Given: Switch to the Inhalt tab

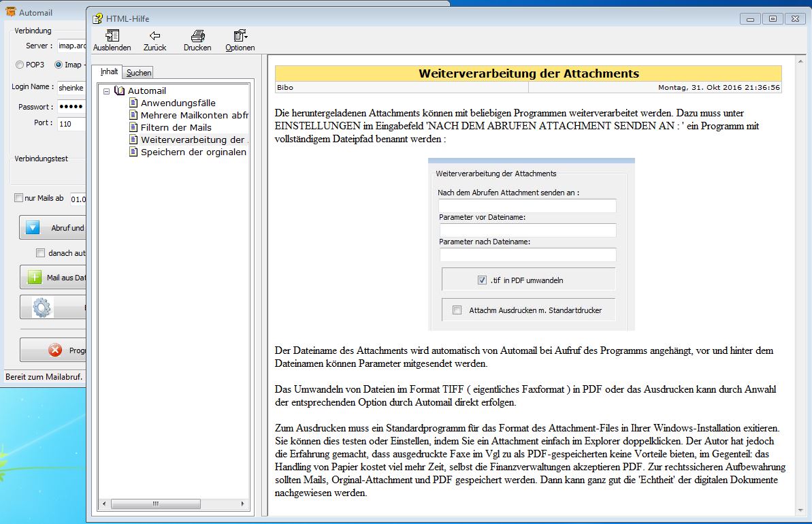Looking at the screenshot, I should (x=110, y=71).
